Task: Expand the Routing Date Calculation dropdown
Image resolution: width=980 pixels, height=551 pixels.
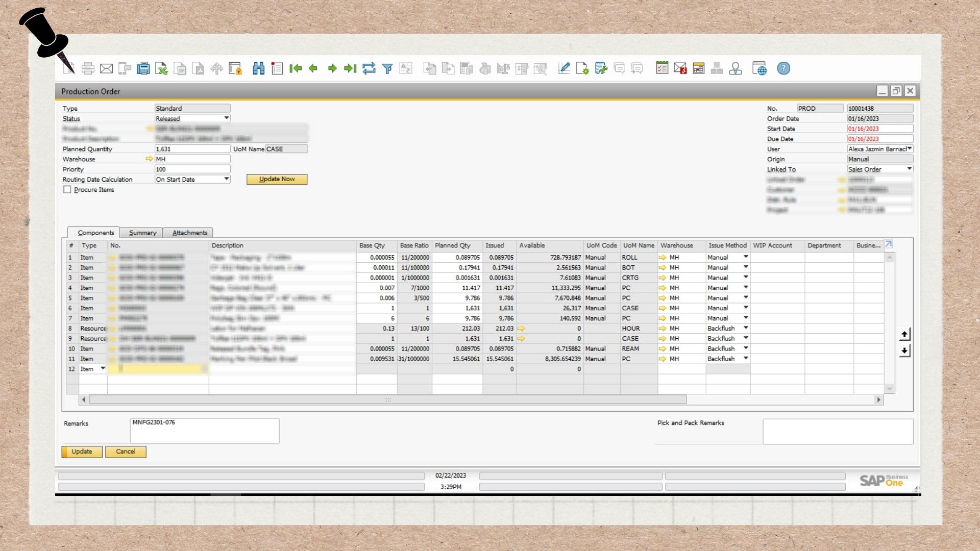Action: click(226, 179)
